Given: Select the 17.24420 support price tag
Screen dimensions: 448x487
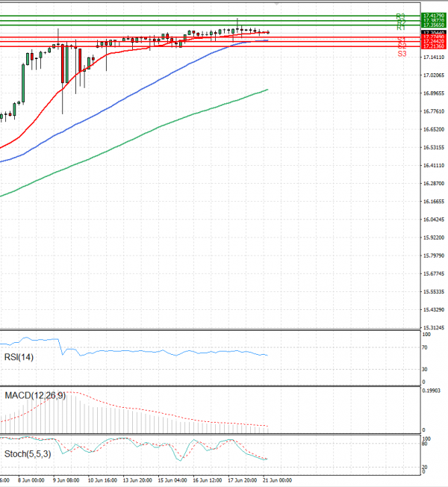Looking at the screenshot, I should coord(434,41).
